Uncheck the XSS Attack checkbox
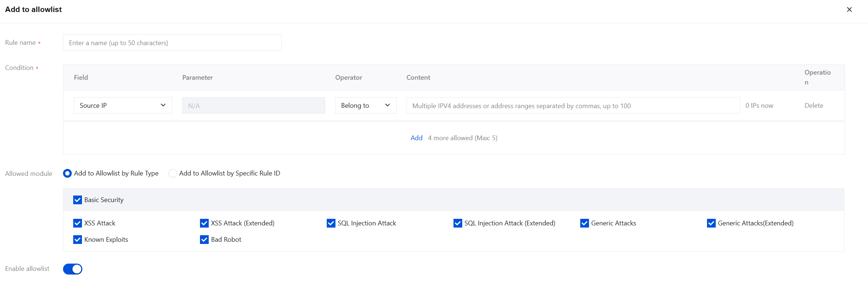 (x=78, y=223)
